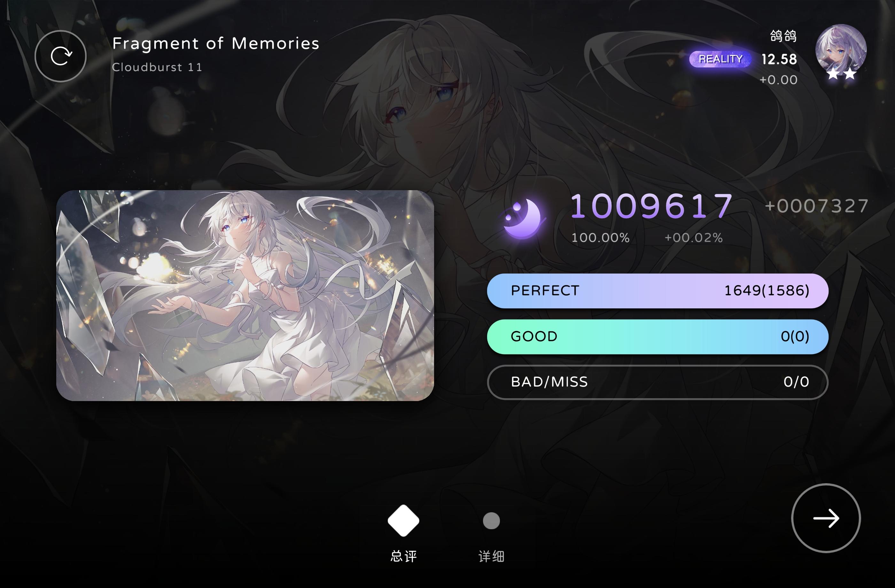Switch to the 详细 tab label
This screenshot has height=588, width=895.
(491, 556)
